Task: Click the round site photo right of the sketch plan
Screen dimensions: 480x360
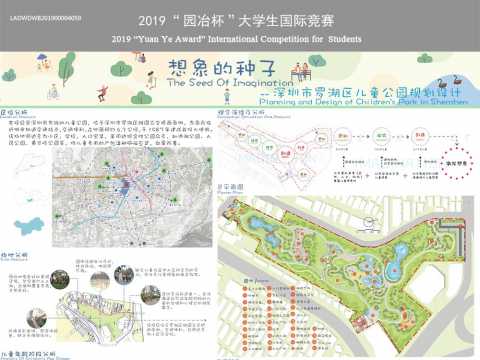Action: (150, 295)
